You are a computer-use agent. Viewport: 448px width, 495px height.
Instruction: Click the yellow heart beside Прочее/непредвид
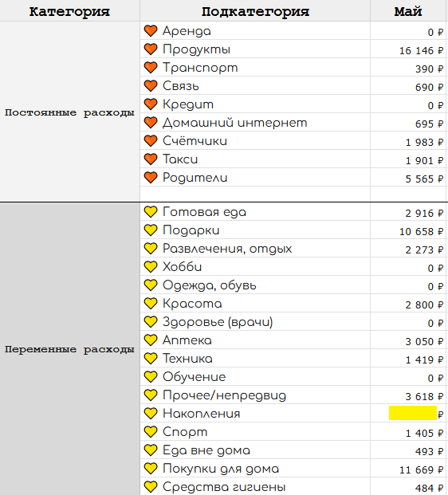[151, 395]
